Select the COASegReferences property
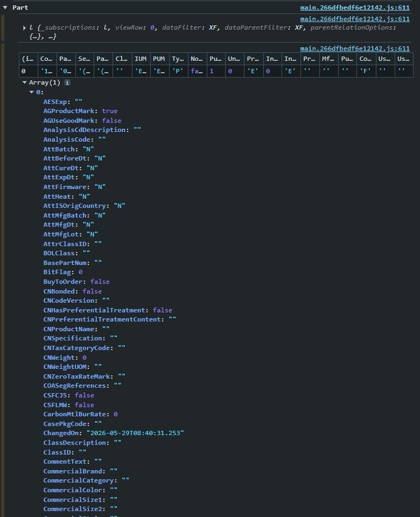This screenshot has width=420, height=517. click(x=82, y=386)
